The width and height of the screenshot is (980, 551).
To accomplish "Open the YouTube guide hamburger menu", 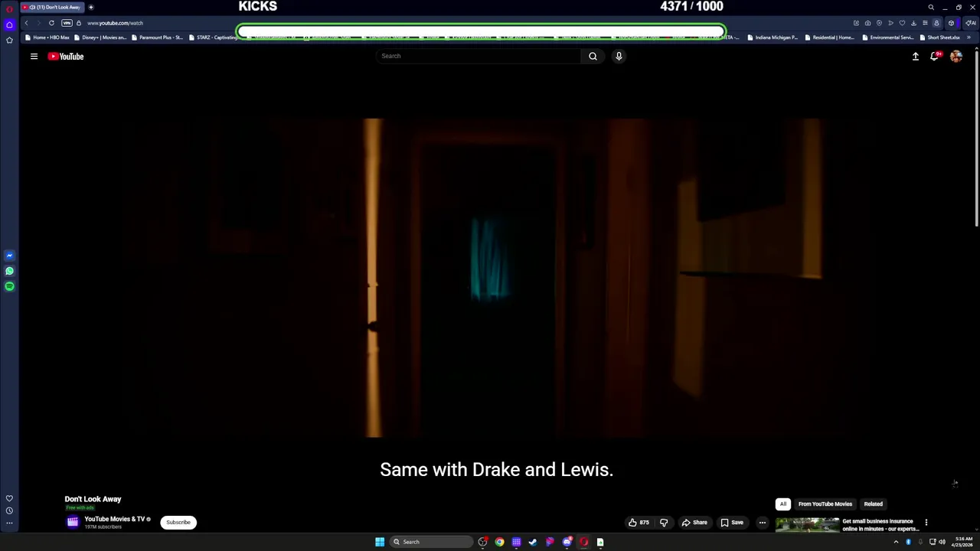I will tap(34, 56).
